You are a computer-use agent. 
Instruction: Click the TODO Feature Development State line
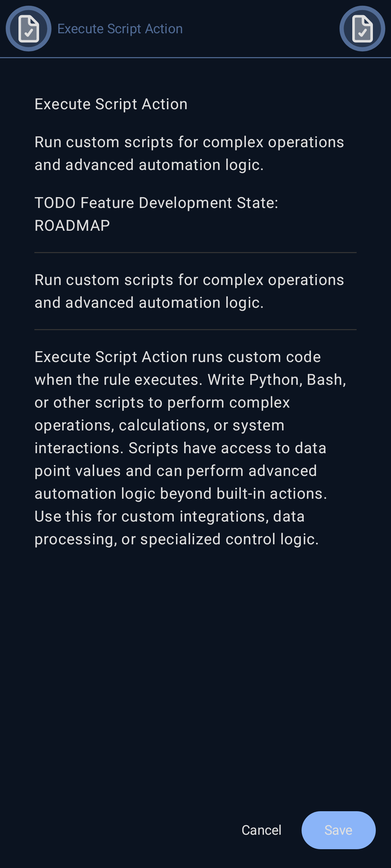tap(156, 203)
